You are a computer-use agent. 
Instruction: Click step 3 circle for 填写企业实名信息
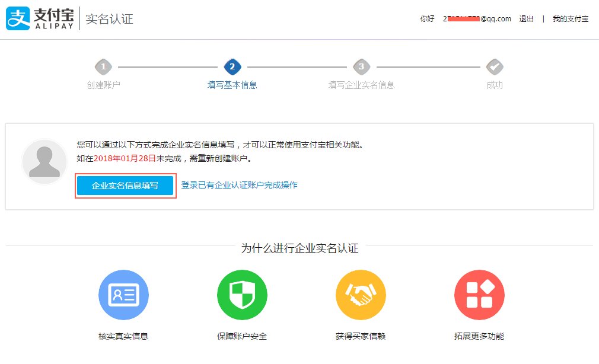coord(362,66)
